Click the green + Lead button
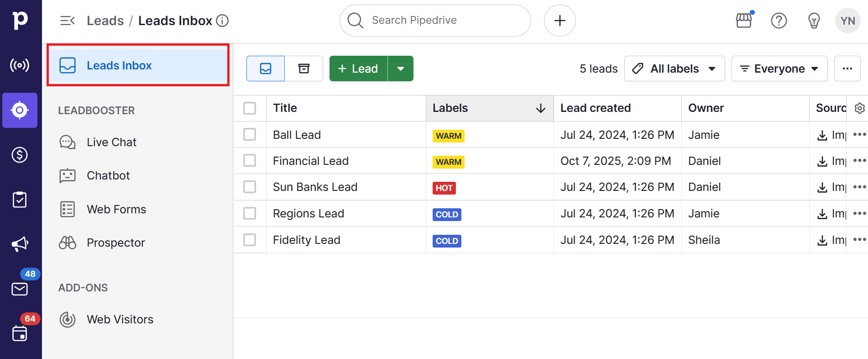This screenshot has height=359, width=868. point(358,69)
